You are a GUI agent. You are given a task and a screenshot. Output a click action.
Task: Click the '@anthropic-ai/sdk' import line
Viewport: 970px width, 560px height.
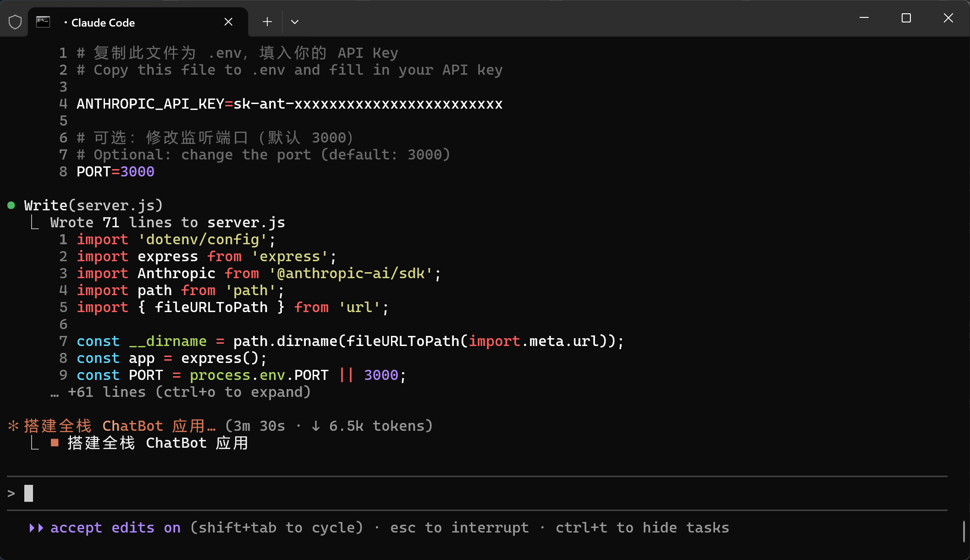point(259,274)
